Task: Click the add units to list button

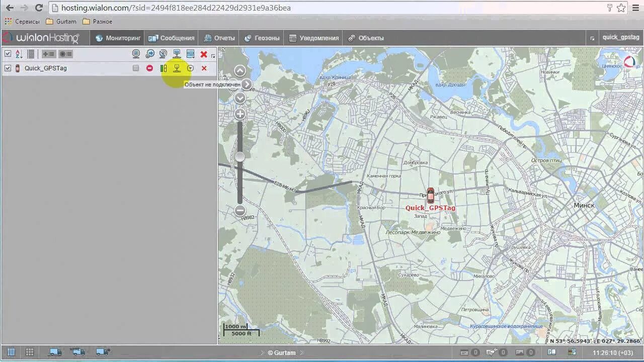Action: point(49,54)
